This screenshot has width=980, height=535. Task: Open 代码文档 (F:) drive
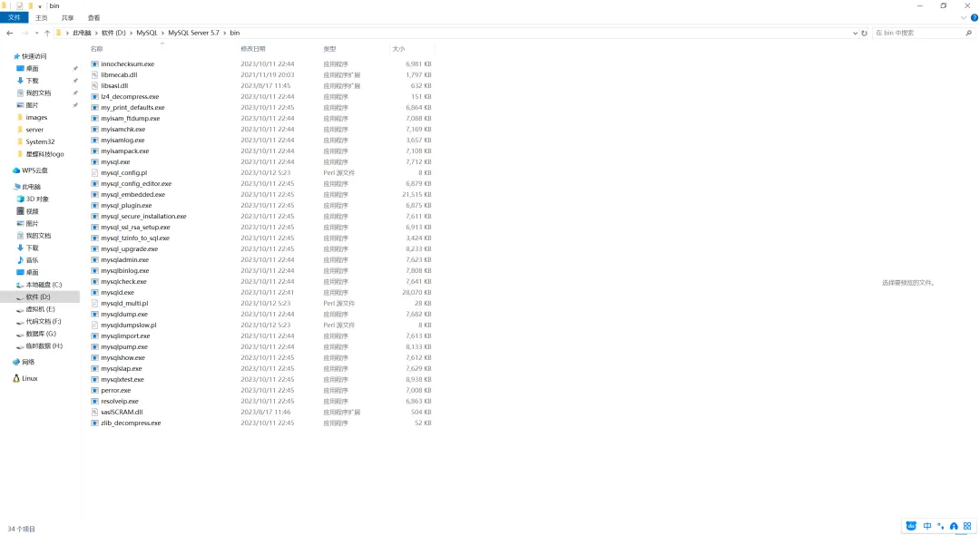[44, 322]
